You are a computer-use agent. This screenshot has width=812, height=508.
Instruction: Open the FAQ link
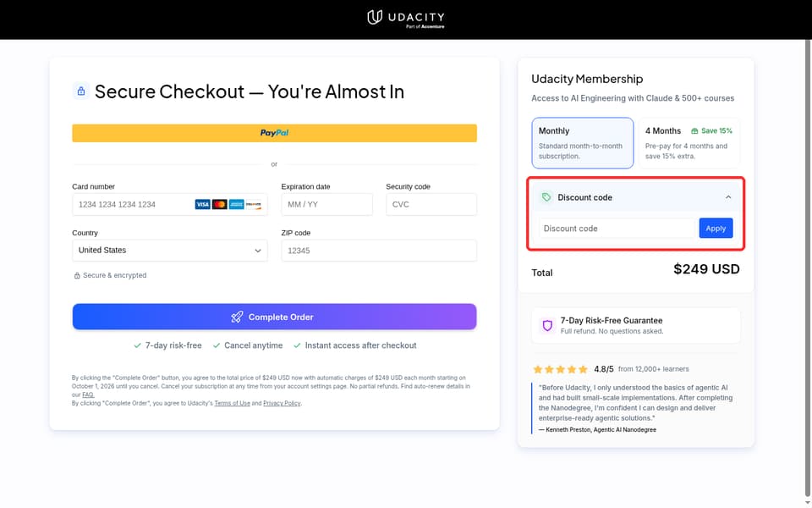point(88,395)
